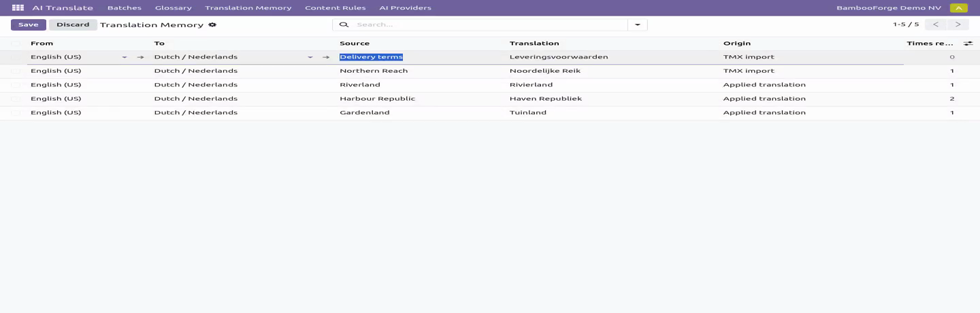Click Applied translation origin in Harbour Republic row
Screen dimensions: 980x313
pyautogui.click(x=764, y=99)
